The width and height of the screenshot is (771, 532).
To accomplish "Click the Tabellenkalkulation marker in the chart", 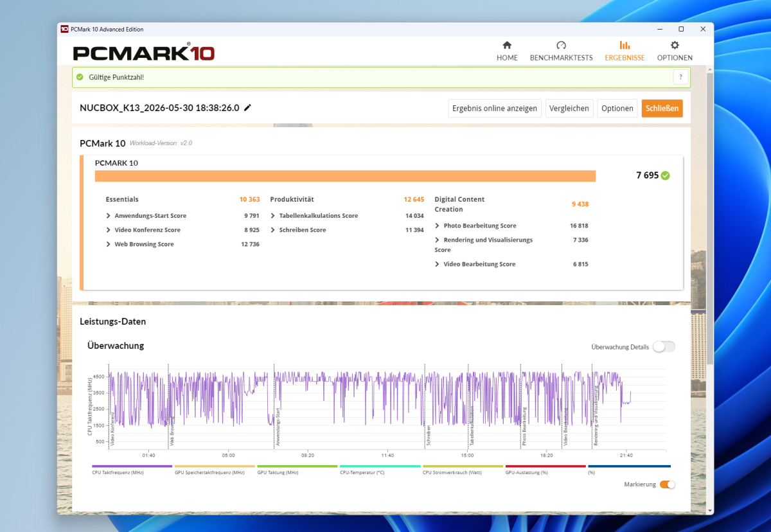I will click(472, 425).
